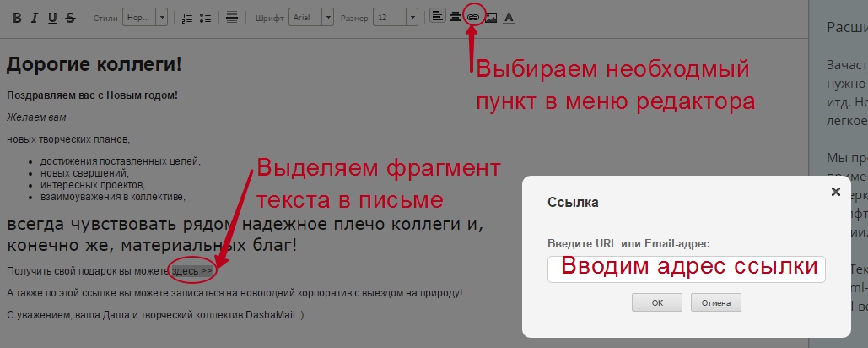Open the Стили styles dropdown
Viewport: 868px width, 348px height.
coord(144,18)
